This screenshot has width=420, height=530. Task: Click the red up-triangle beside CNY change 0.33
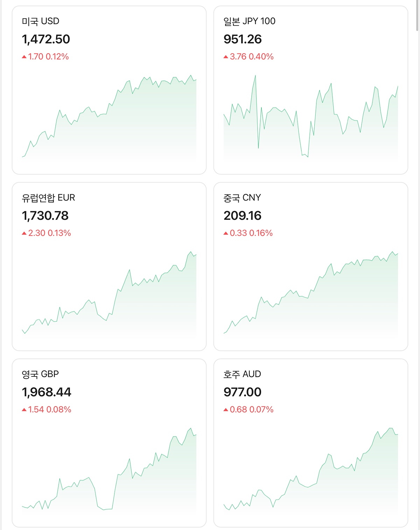pos(226,233)
